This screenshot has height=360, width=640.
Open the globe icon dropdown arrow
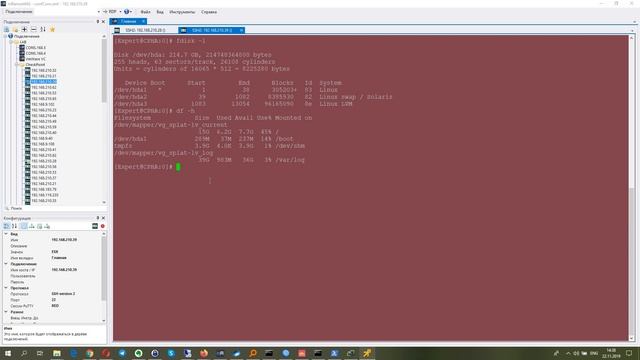[131, 12]
